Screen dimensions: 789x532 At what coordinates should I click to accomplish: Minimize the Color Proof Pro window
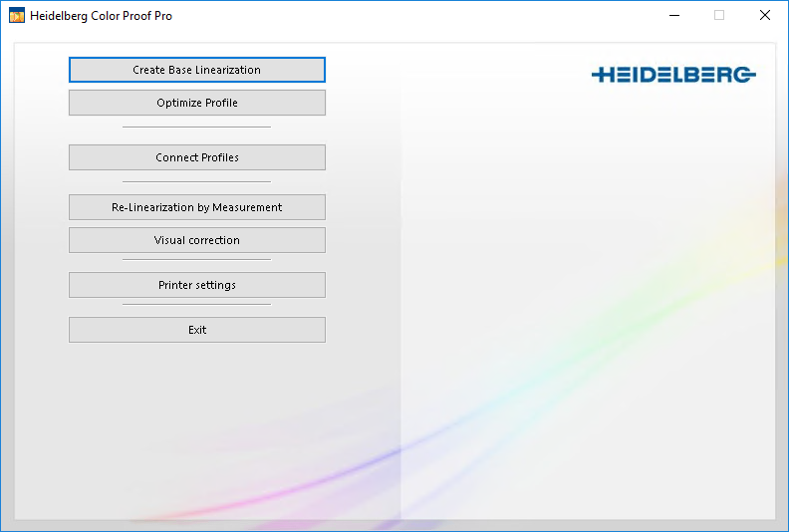[x=674, y=16]
